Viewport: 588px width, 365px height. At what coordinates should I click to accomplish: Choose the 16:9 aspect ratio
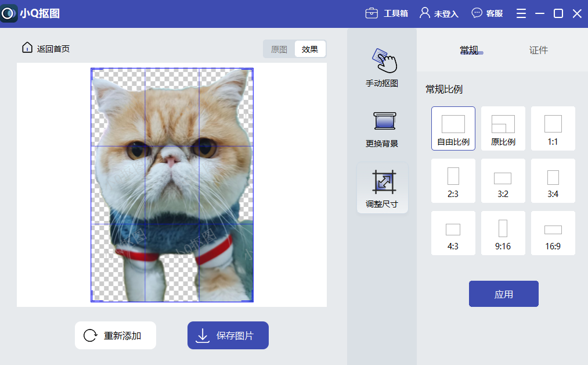(553, 233)
